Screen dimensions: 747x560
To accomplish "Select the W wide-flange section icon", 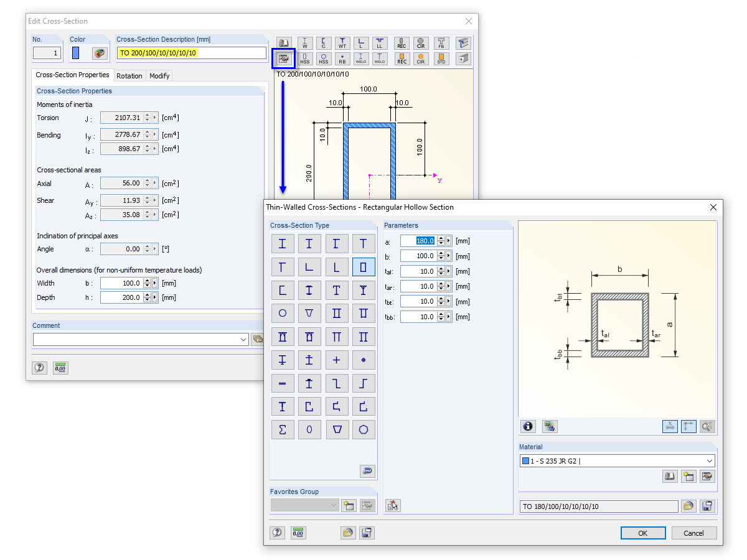I will [x=304, y=44].
